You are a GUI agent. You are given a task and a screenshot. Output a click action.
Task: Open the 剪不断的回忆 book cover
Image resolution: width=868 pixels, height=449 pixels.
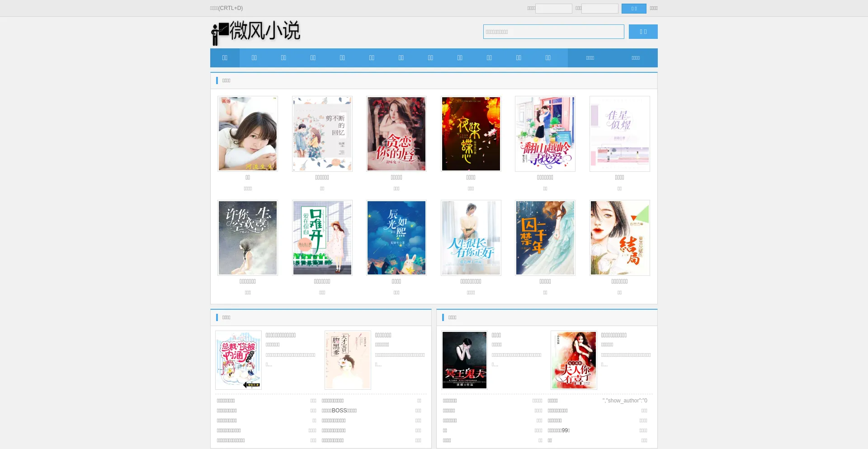click(322, 134)
